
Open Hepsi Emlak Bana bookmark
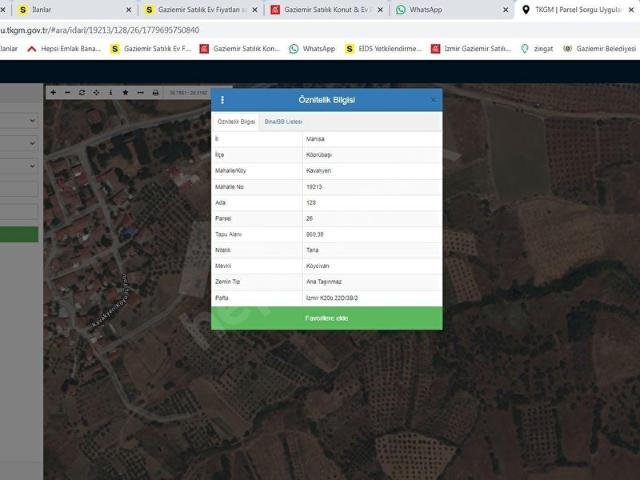click(64, 49)
